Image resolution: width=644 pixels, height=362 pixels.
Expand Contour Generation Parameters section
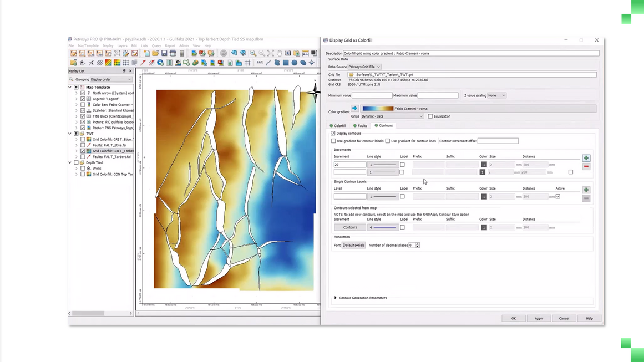[x=336, y=298]
